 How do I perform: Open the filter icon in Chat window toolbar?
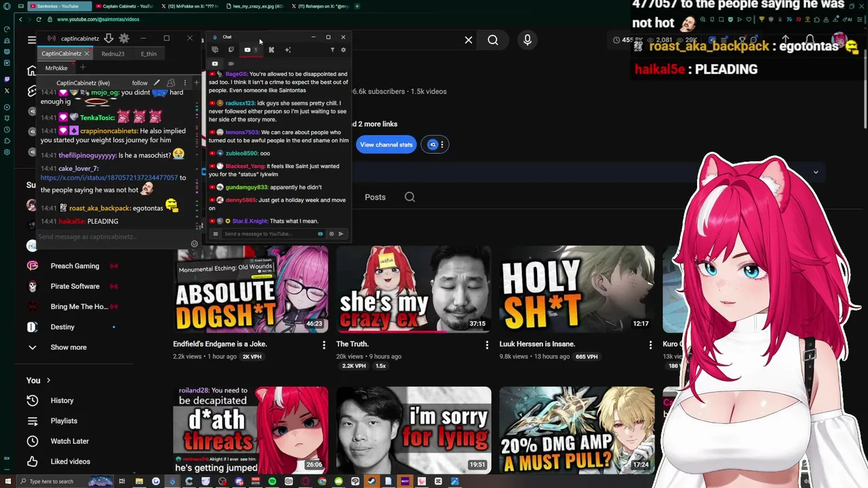point(332,49)
